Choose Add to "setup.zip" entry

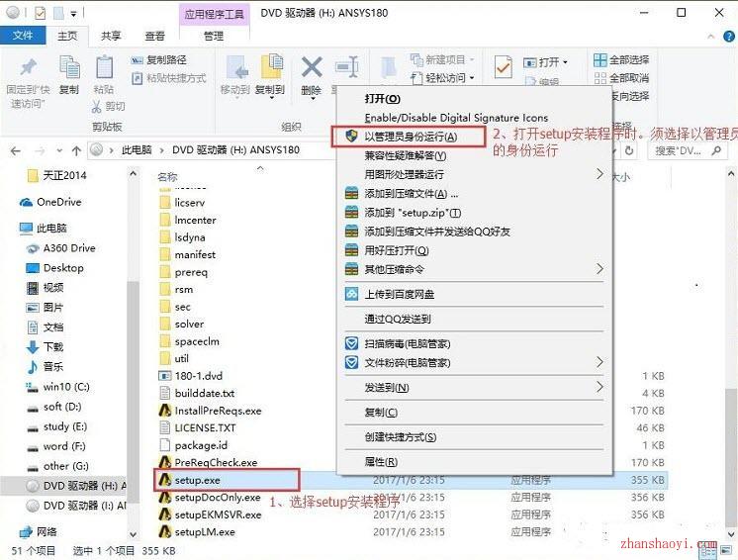pyautogui.click(x=475, y=213)
